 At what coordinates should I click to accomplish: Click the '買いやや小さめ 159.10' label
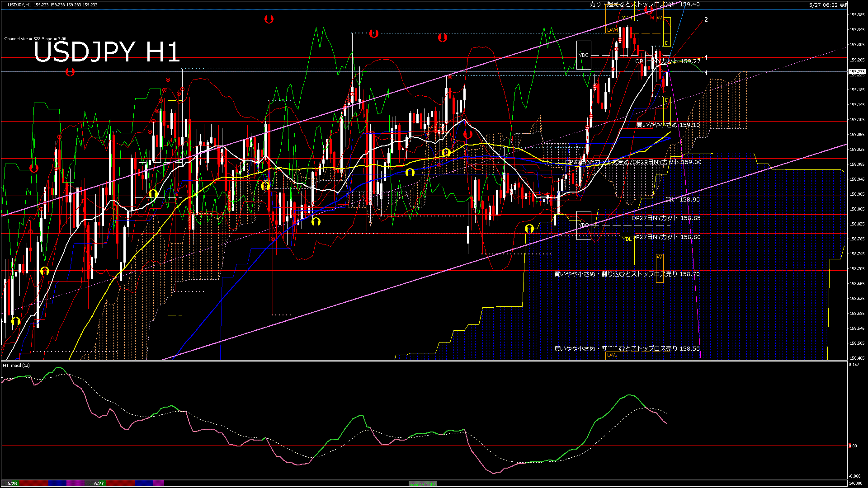click(x=668, y=125)
